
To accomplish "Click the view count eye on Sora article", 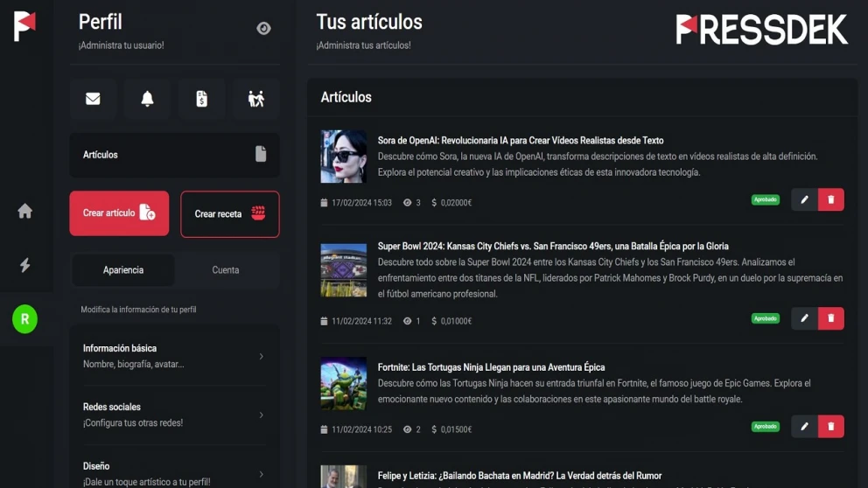I will click(x=408, y=203).
